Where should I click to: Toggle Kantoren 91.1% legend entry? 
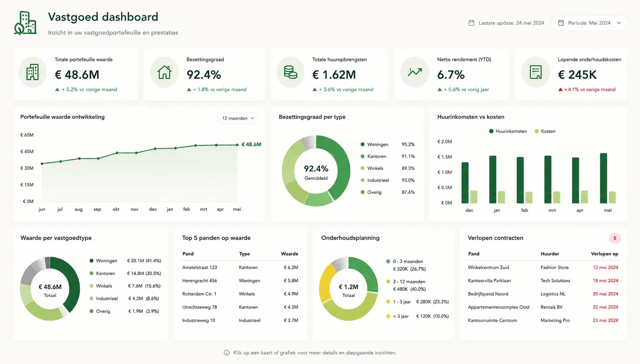(x=387, y=156)
